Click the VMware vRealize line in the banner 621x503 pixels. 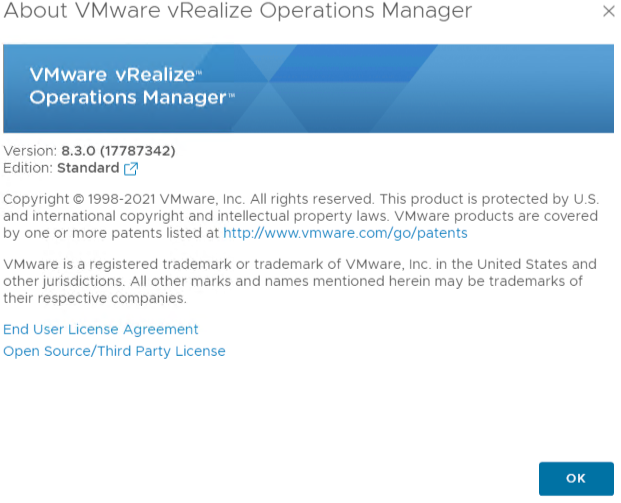click(116, 74)
